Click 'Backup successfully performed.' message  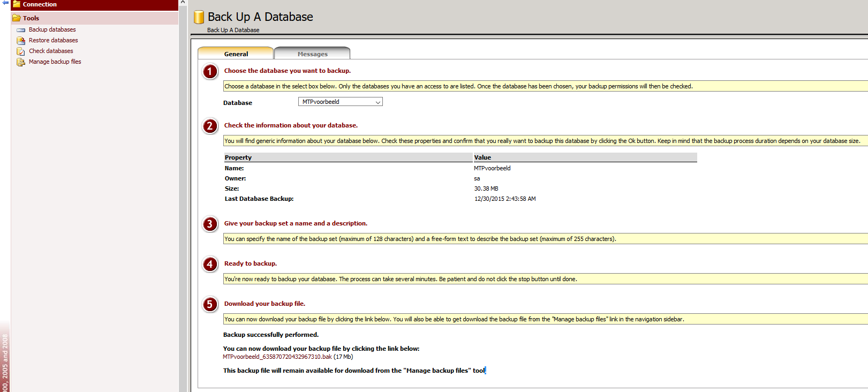tap(271, 335)
